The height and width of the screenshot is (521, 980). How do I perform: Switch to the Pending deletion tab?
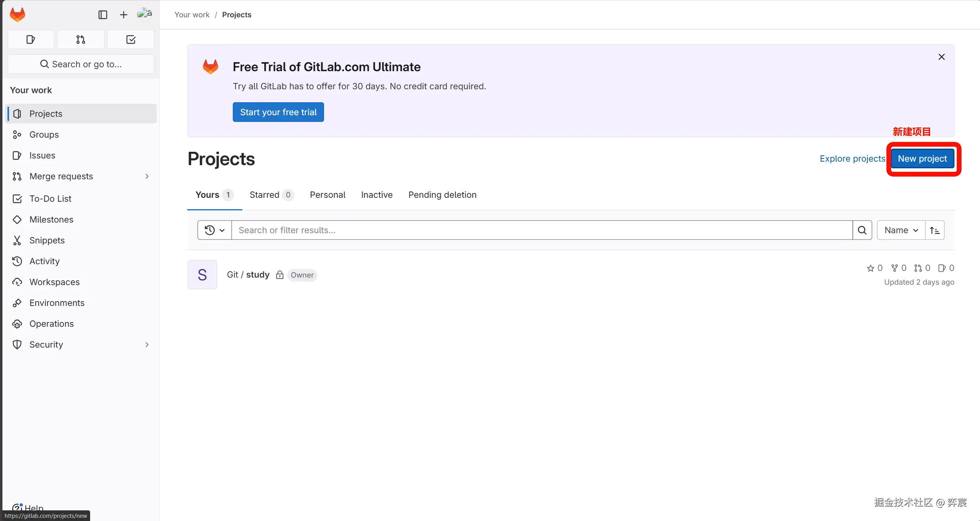[442, 195]
